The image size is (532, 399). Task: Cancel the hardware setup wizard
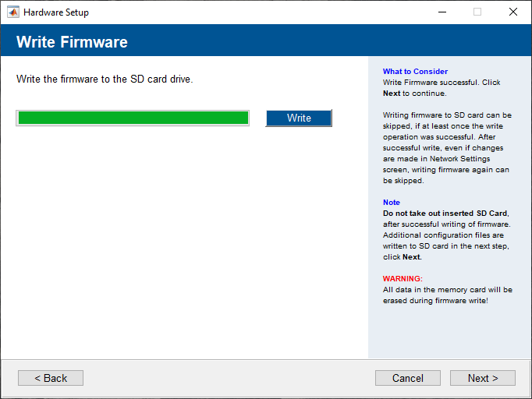coord(408,378)
